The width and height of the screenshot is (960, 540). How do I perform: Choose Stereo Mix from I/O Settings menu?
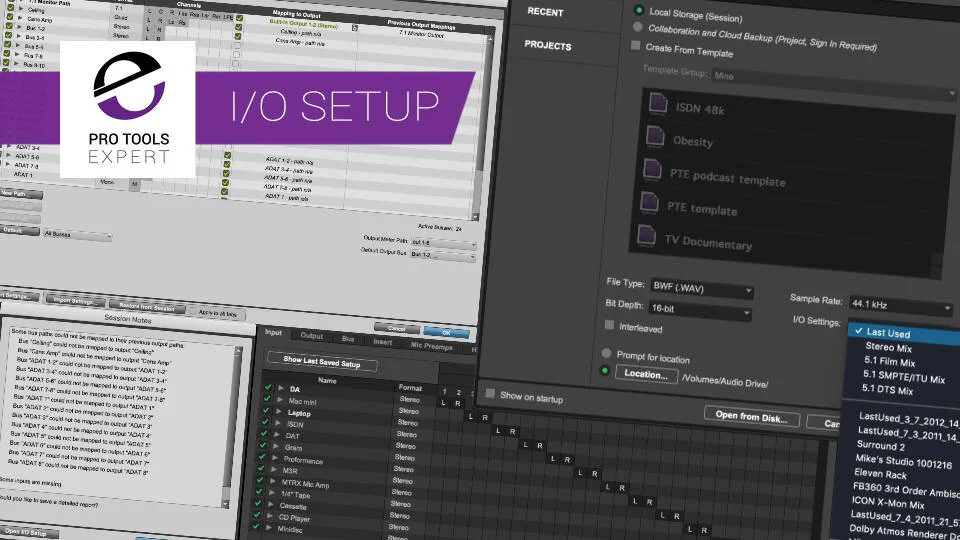[888, 348]
